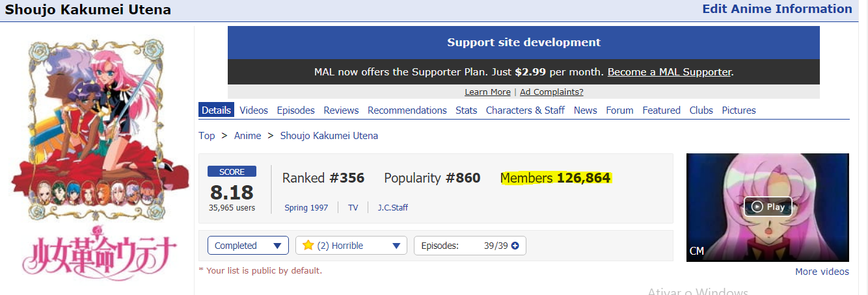This screenshot has width=868, height=295.
Task: Open the Pictures tab
Action: pos(739,110)
